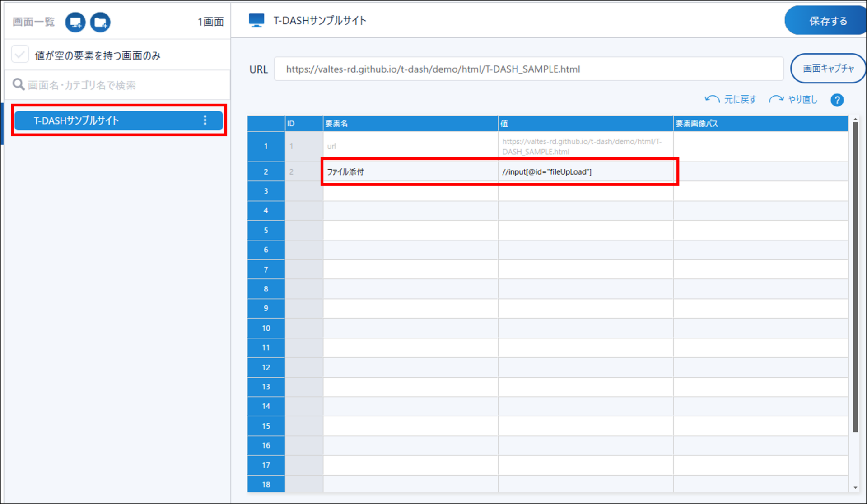Viewport: 867px width, 504px height.
Task: Select row header number 3
Action: click(x=266, y=191)
